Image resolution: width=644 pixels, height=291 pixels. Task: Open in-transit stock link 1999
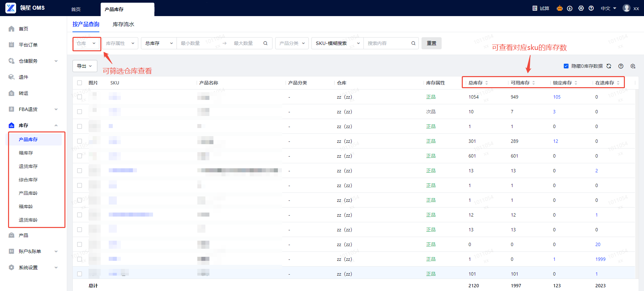[600, 259]
